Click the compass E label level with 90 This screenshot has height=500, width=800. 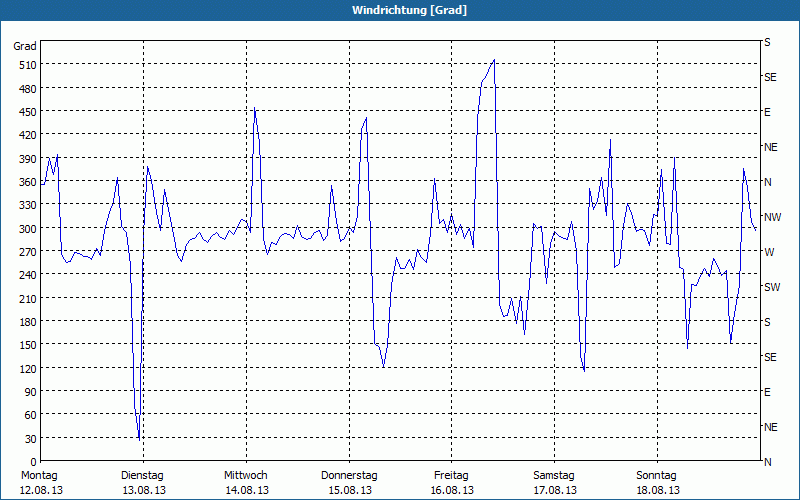pos(767,392)
